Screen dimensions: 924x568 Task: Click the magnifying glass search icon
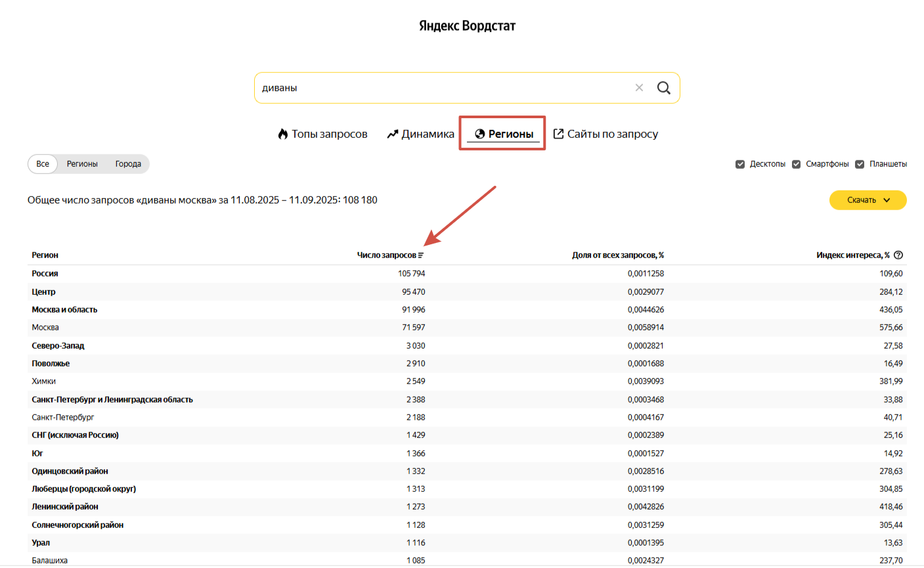tap(663, 87)
